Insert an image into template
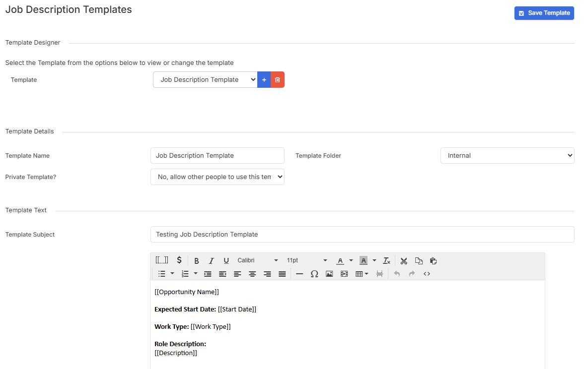 pyautogui.click(x=329, y=274)
